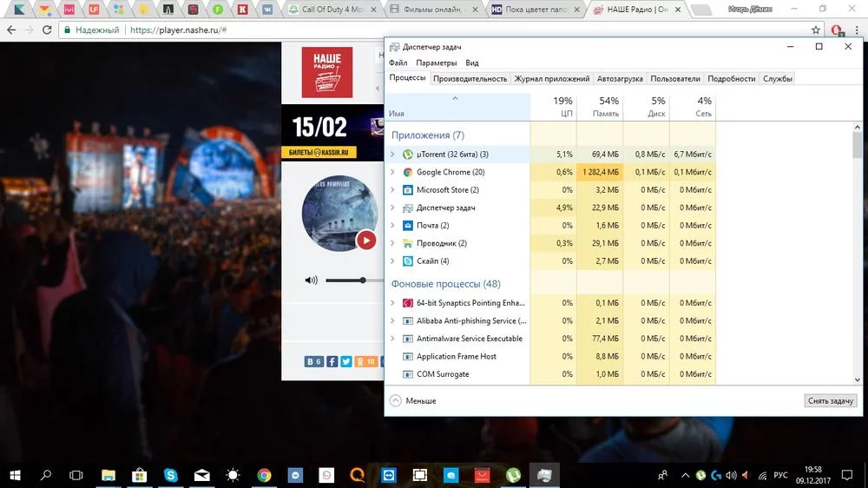
Task: Switch to the Журнал приложений tab
Action: pos(552,79)
